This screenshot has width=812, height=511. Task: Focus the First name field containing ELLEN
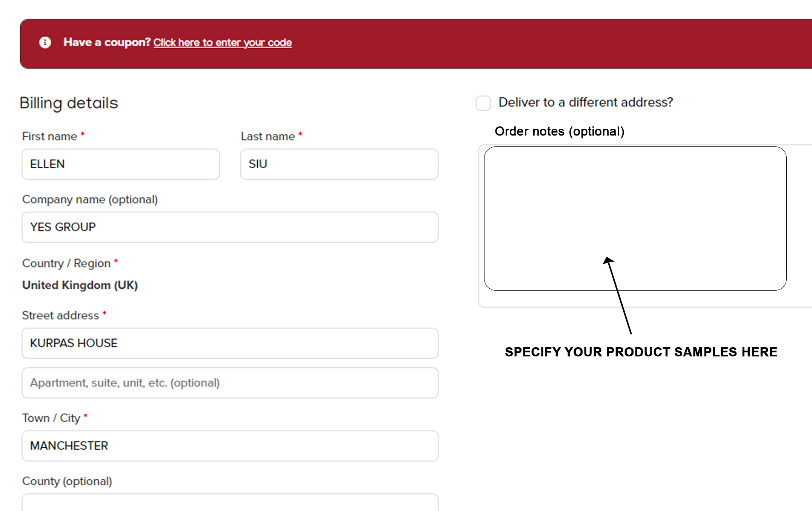121,164
